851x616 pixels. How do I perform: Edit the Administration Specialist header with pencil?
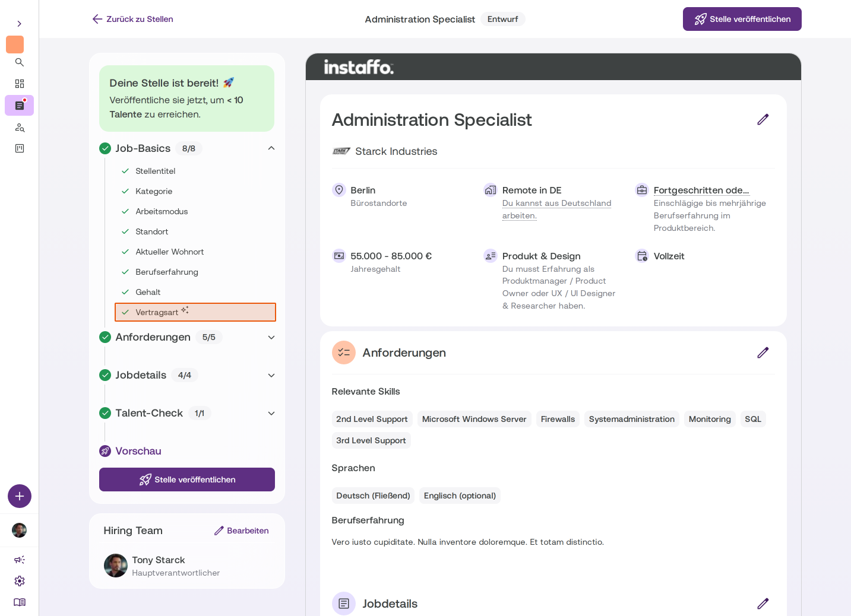[x=763, y=119]
